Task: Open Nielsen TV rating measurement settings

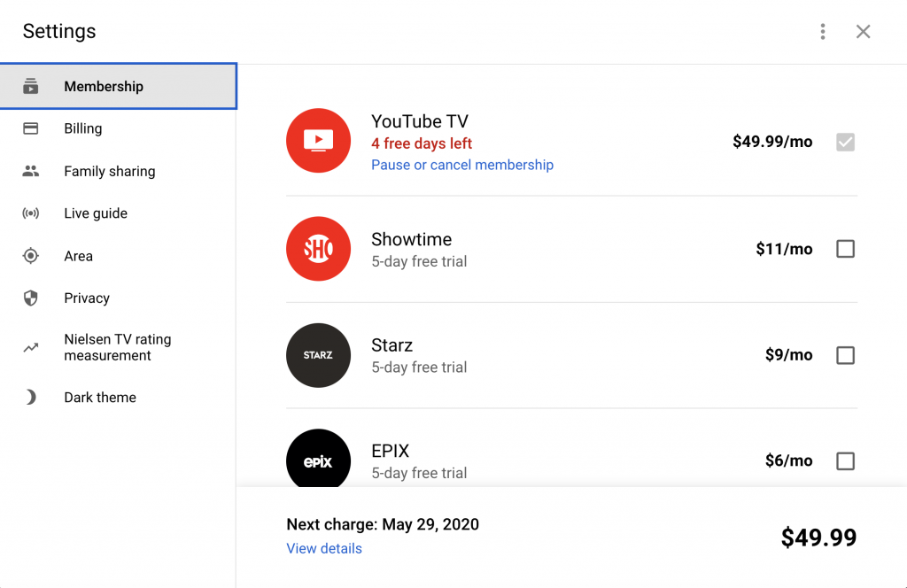Action: click(119, 347)
